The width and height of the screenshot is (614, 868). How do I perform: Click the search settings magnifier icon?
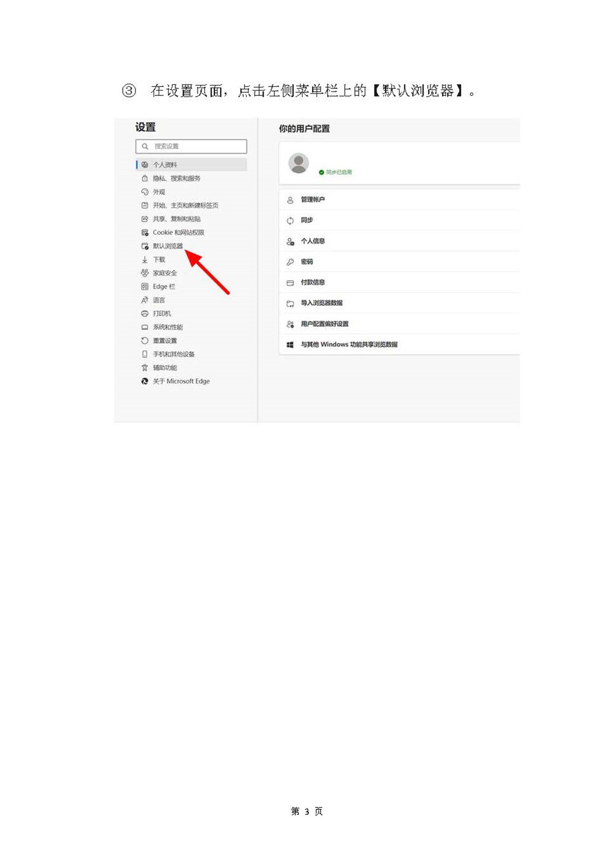click(145, 146)
